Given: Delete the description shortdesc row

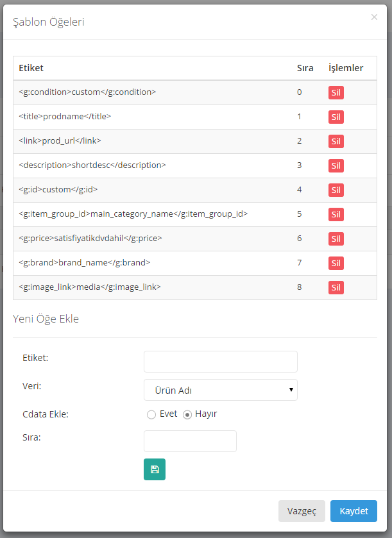Looking at the screenshot, I should tap(336, 165).
